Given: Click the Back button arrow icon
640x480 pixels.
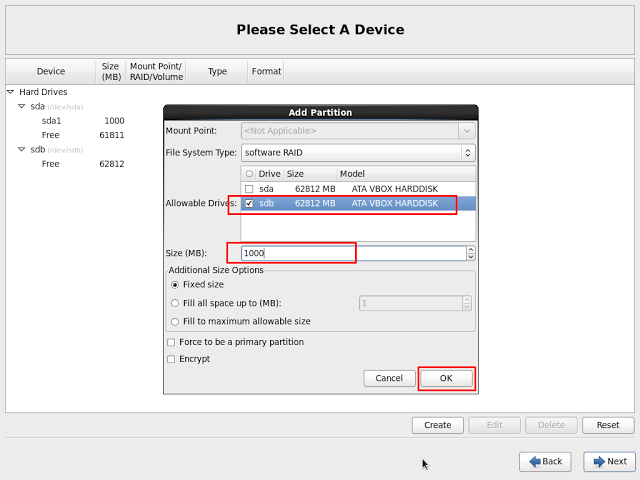Looking at the screenshot, I should tap(535, 461).
